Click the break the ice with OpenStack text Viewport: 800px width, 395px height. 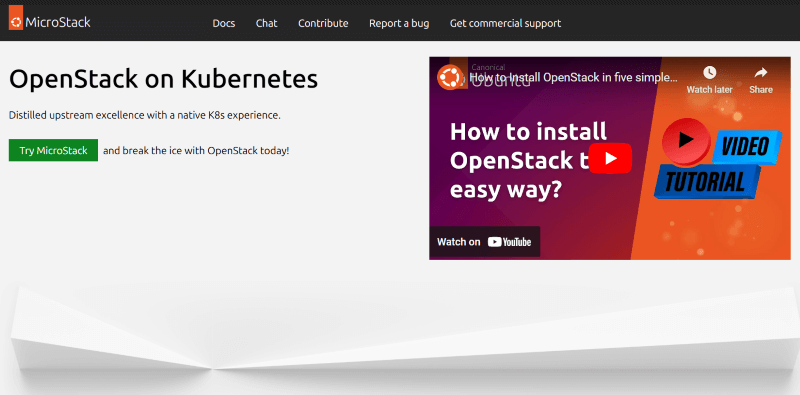tap(196, 151)
